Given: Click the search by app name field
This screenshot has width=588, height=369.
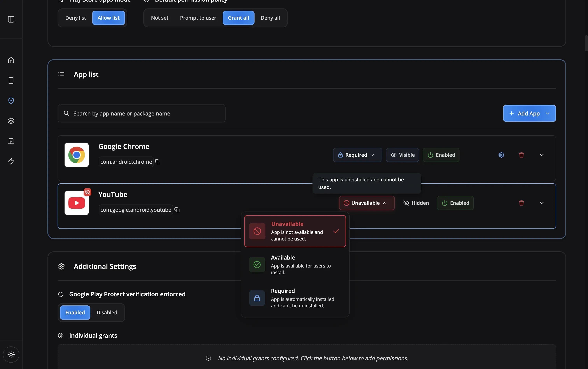Looking at the screenshot, I should (x=142, y=114).
